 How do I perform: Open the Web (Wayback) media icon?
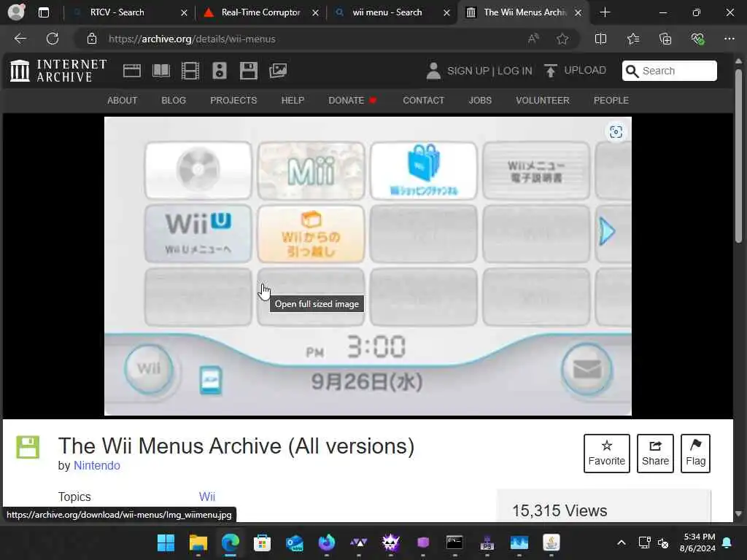pyautogui.click(x=131, y=71)
